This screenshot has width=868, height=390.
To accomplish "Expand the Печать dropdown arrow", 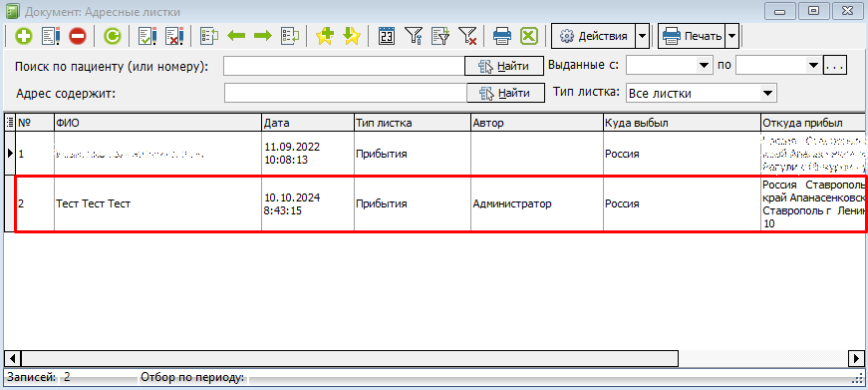I will 731,37.
